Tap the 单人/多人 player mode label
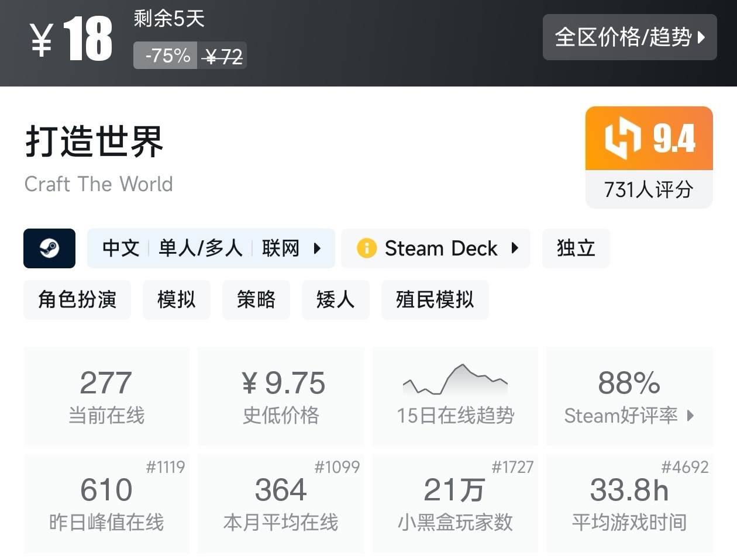This screenshot has height=560, width=737. [201, 248]
